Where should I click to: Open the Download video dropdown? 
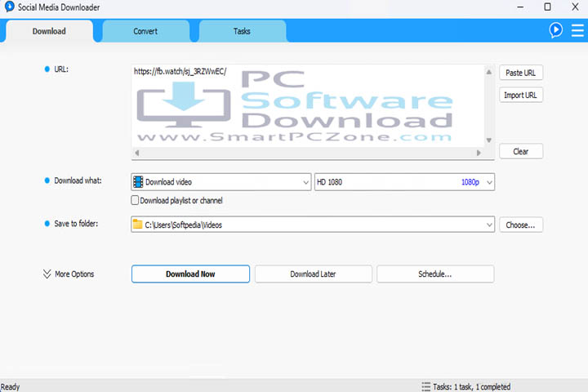[220, 182]
